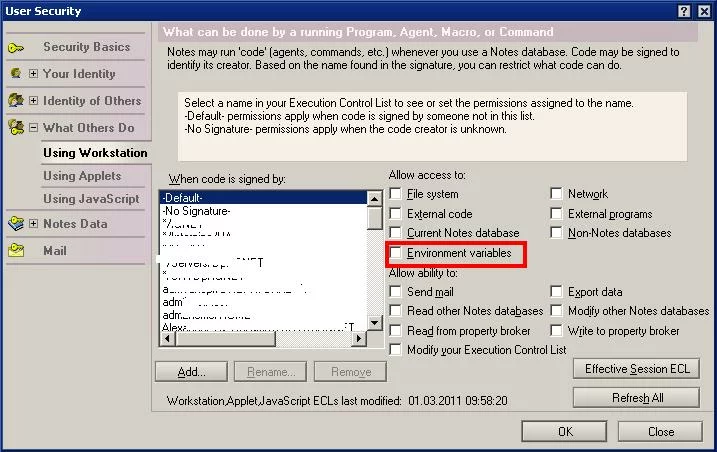Enable the Environment variables checkbox
This screenshot has width=717, height=452.
pos(397,254)
